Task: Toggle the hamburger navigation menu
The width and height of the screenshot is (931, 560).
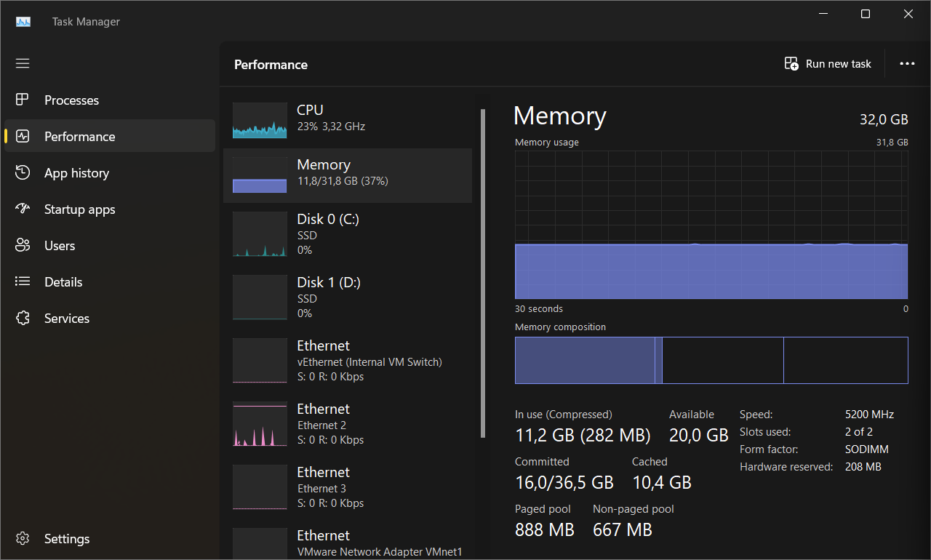Action: click(23, 64)
